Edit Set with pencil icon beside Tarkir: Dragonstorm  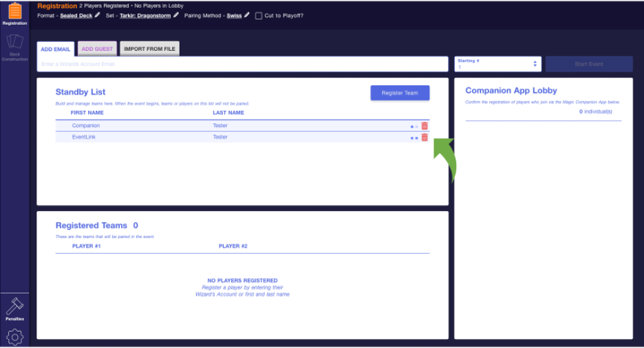click(175, 15)
